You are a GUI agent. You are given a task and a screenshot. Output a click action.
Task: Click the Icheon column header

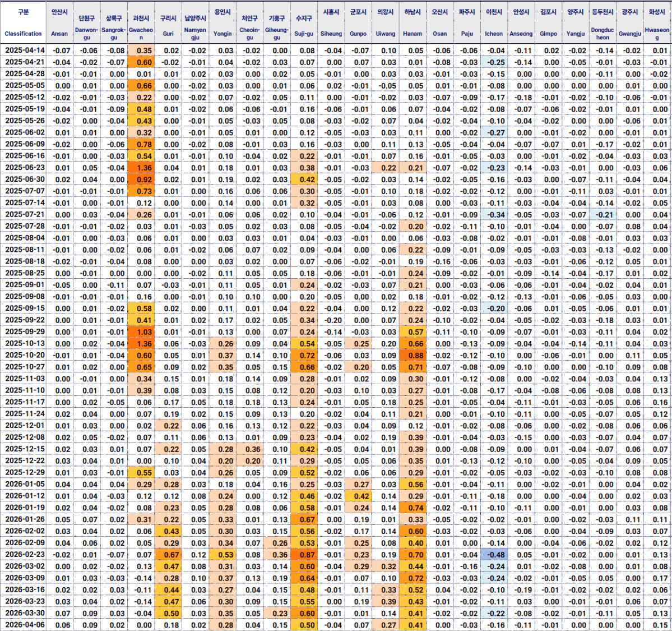coord(494,22)
